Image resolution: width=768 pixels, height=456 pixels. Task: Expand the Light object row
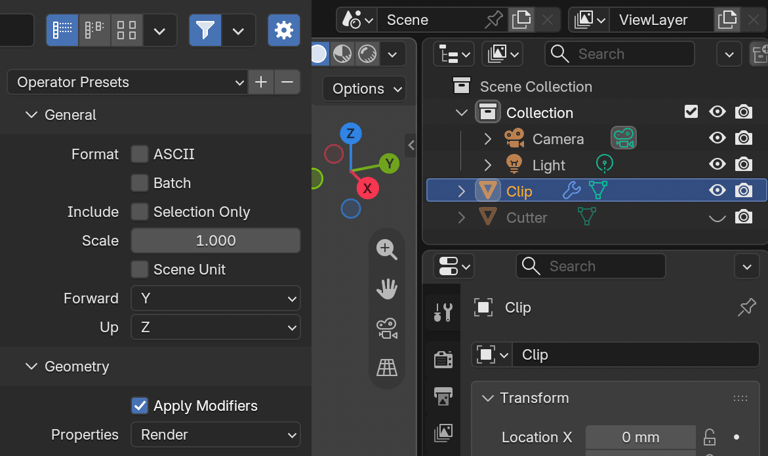click(x=487, y=165)
